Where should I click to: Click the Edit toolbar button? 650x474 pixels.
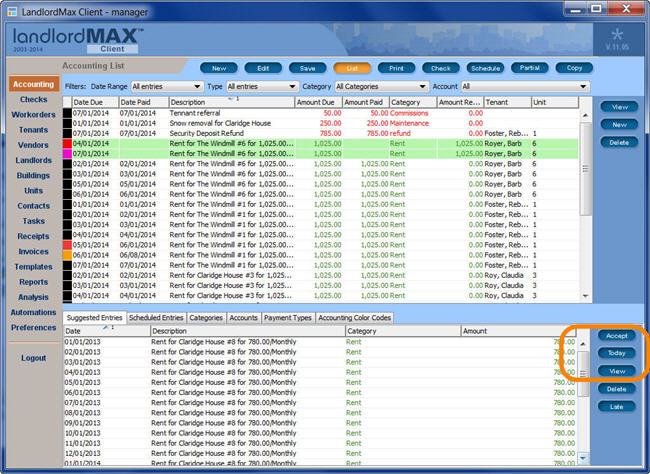coord(263,68)
